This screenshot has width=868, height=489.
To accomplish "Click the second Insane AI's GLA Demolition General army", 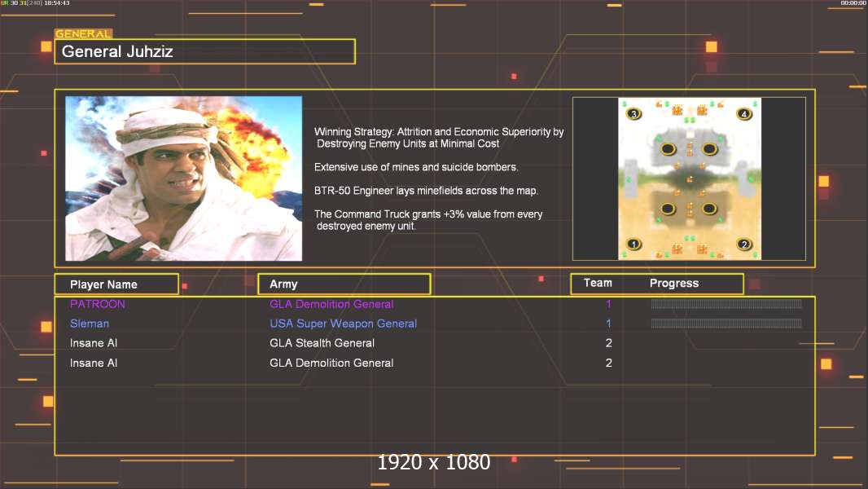I will tap(331, 363).
